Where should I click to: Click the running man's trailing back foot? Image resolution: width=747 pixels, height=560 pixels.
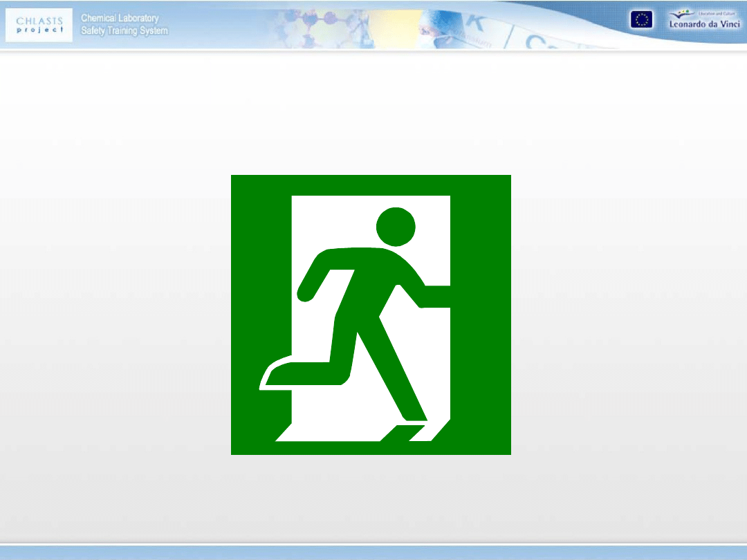273,377
